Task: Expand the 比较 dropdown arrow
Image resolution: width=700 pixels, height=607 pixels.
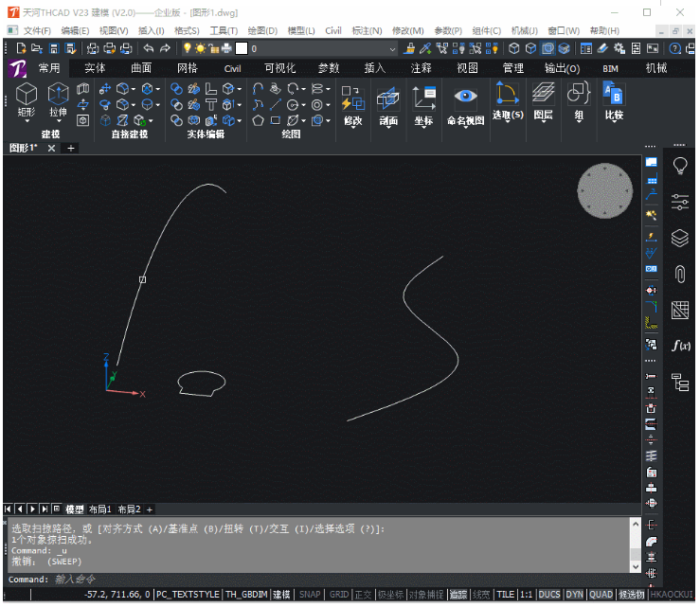Action: coord(614,122)
